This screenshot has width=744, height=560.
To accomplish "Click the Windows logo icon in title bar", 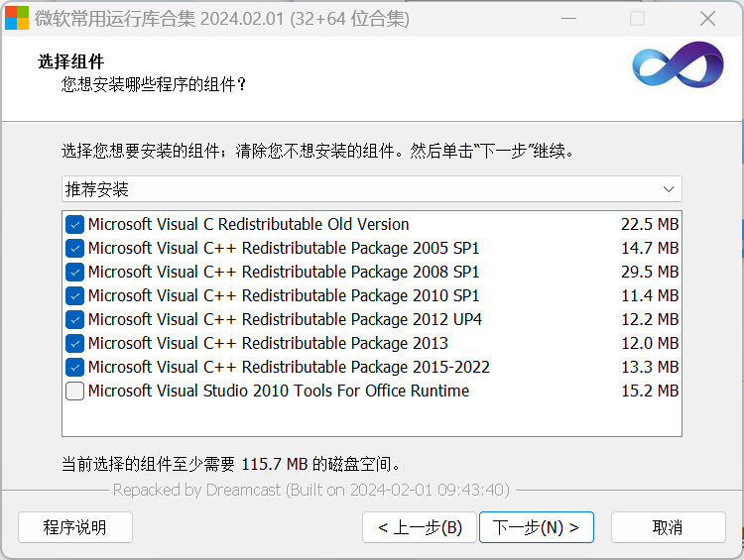I will tap(17, 18).
